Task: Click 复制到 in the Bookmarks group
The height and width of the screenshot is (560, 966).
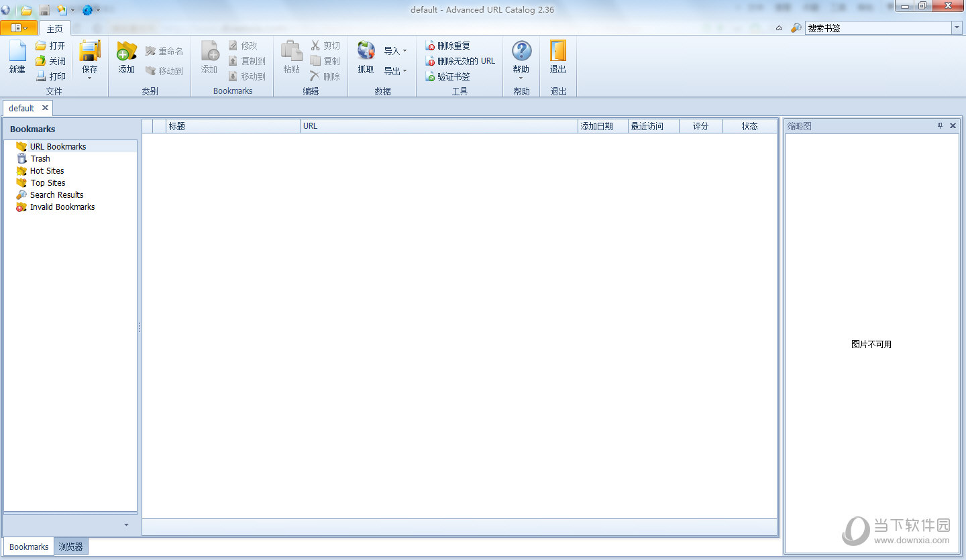Action: tap(247, 61)
